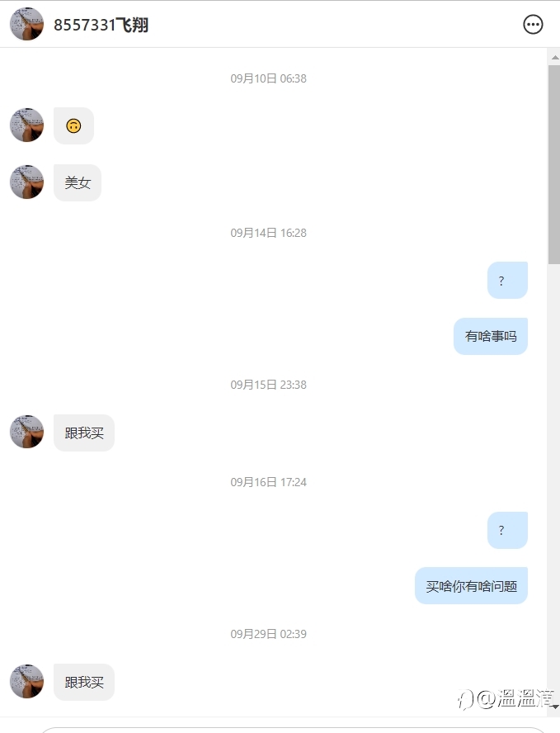Click the avatar next to 美女 message

pyautogui.click(x=26, y=182)
